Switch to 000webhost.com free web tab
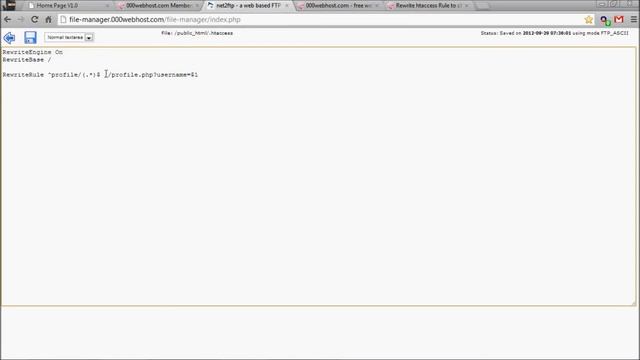The image size is (640, 360). click(338, 6)
